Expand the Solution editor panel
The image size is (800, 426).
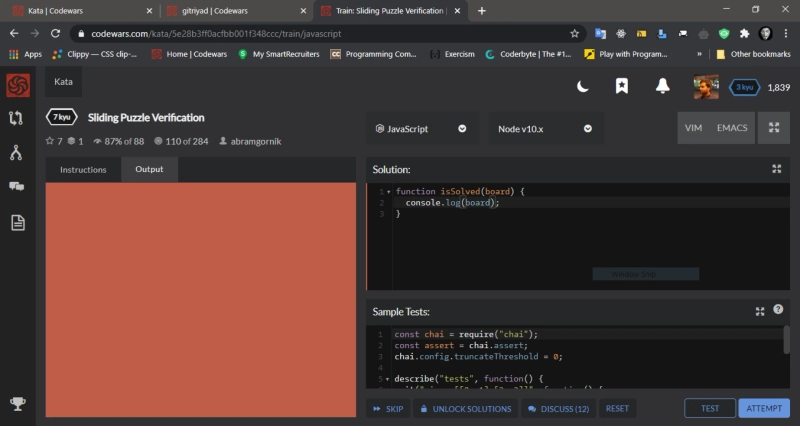[x=777, y=169]
